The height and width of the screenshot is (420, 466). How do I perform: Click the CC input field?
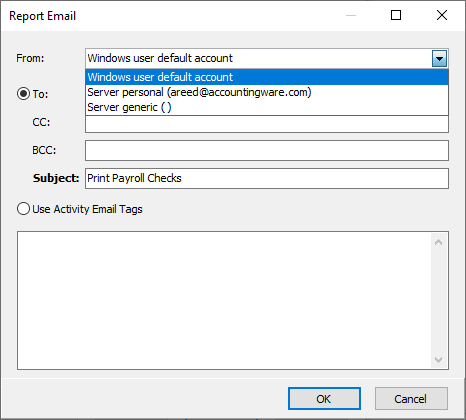(x=267, y=124)
